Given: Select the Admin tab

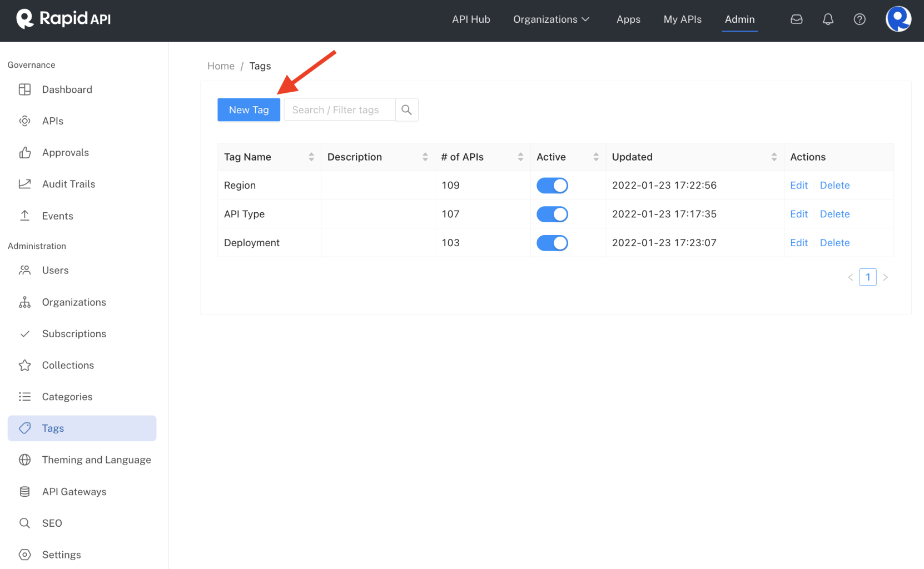Looking at the screenshot, I should tap(739, 19).
